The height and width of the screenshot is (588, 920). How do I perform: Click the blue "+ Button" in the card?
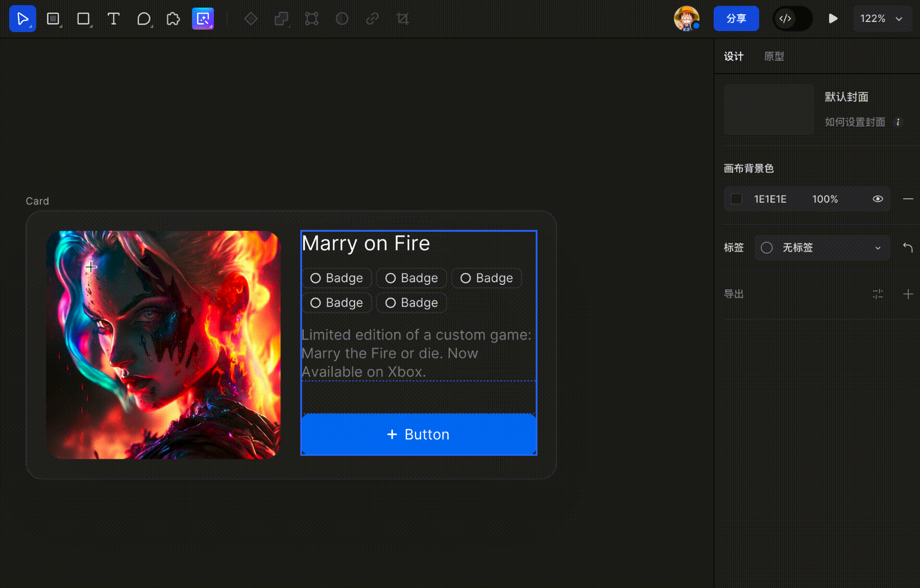419,434
